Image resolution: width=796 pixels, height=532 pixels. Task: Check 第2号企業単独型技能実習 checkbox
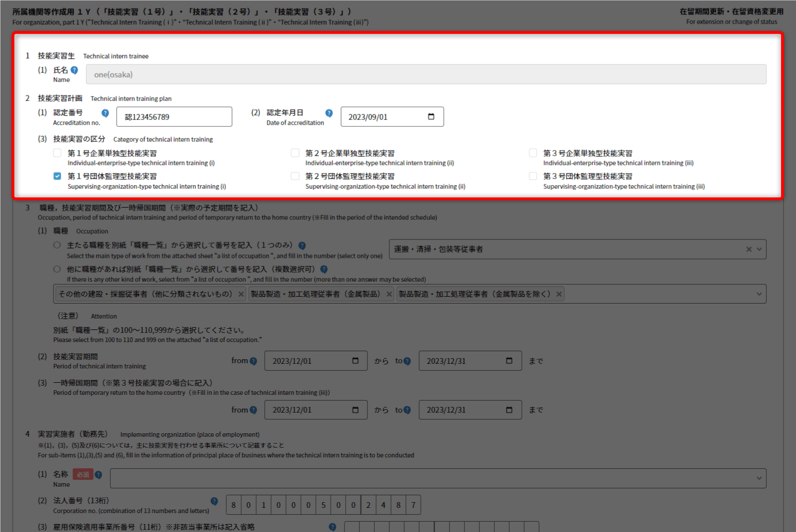295,153
